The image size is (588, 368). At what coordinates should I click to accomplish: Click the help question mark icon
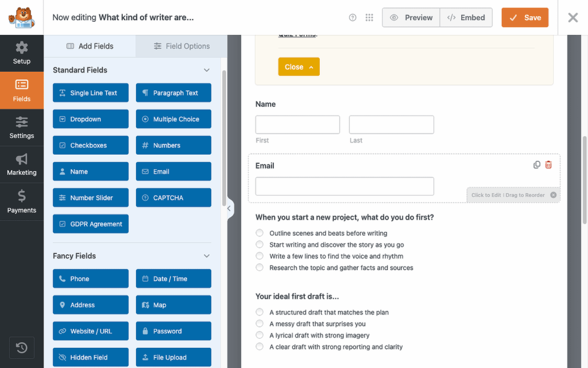[353, 17]
